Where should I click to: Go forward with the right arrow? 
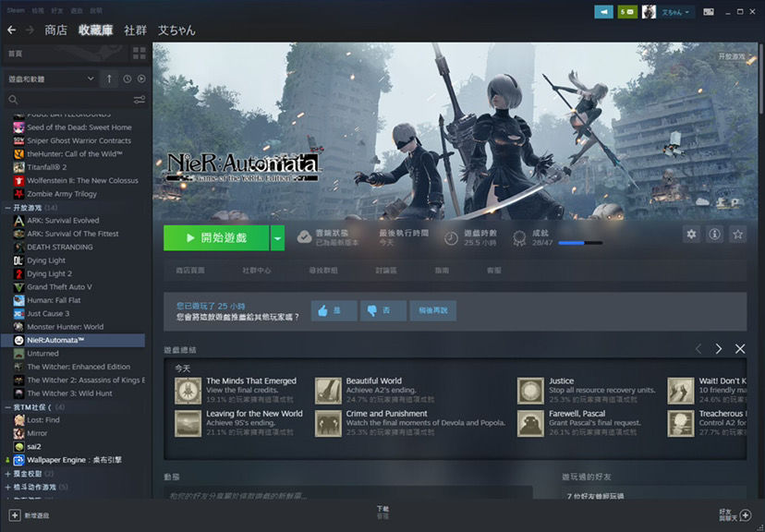[30, 30]
